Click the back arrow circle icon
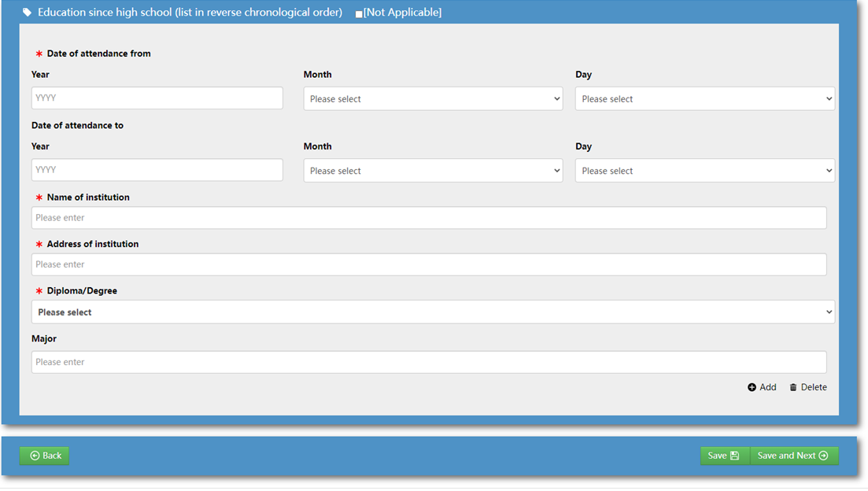 pos(35,456)
